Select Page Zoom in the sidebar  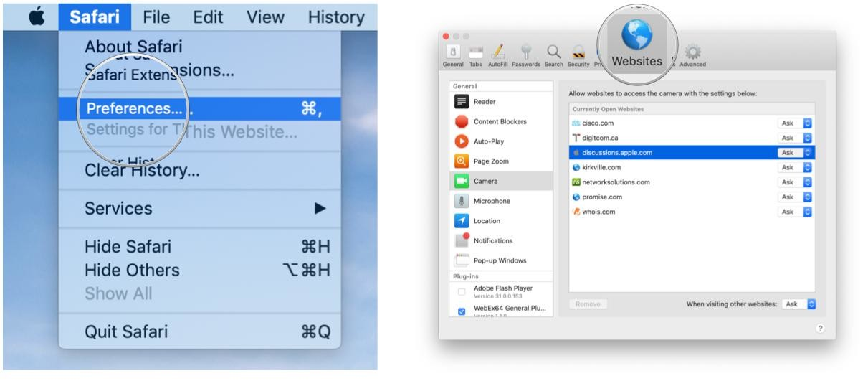point(502,161)
